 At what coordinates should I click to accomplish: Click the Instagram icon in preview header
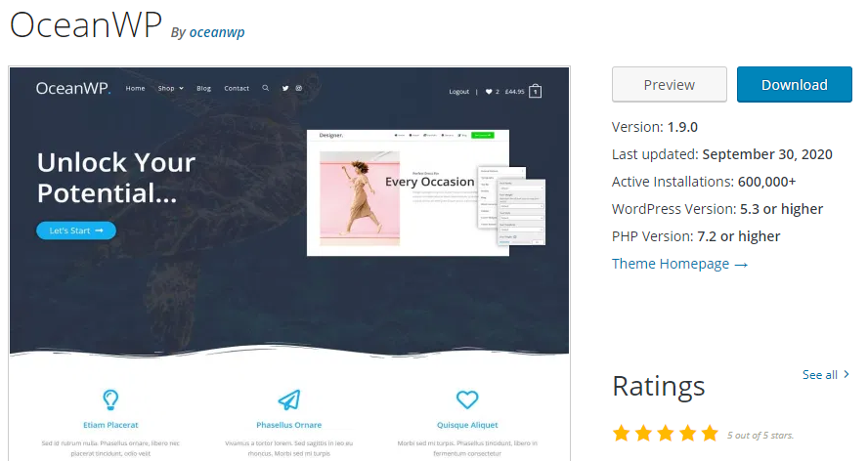click(299, 88)
